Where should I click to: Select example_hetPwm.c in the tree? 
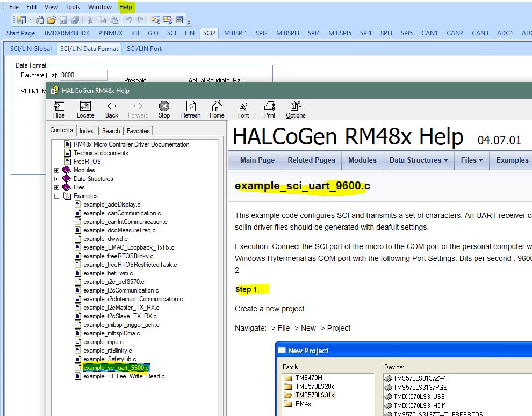[x=108, y=273]
